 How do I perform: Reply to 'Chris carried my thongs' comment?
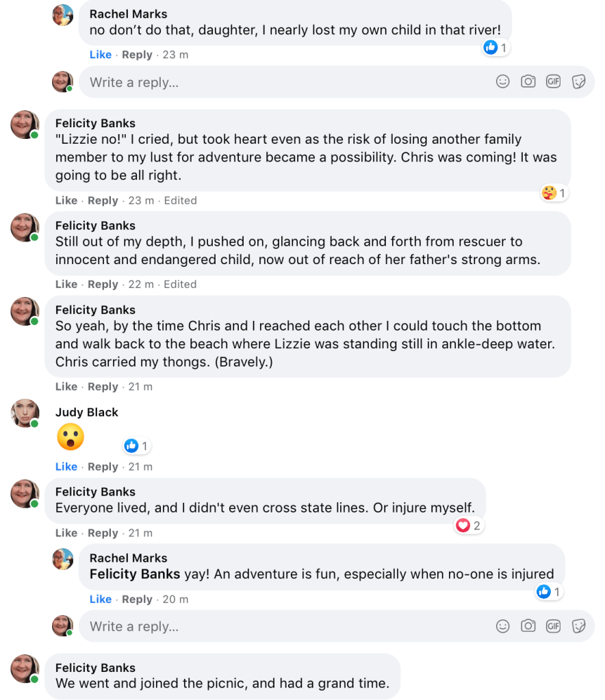point(103,387)
